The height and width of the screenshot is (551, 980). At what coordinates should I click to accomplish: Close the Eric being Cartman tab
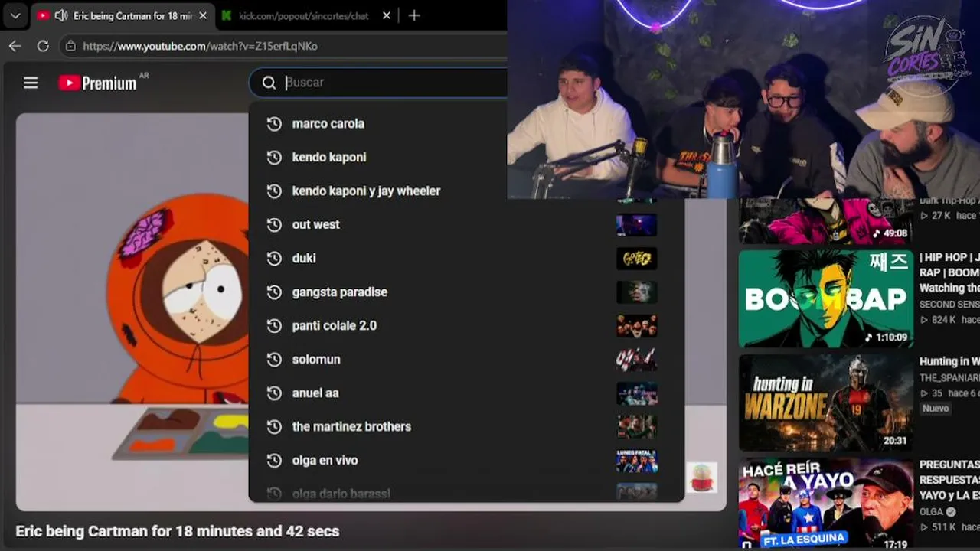(203, 15)
